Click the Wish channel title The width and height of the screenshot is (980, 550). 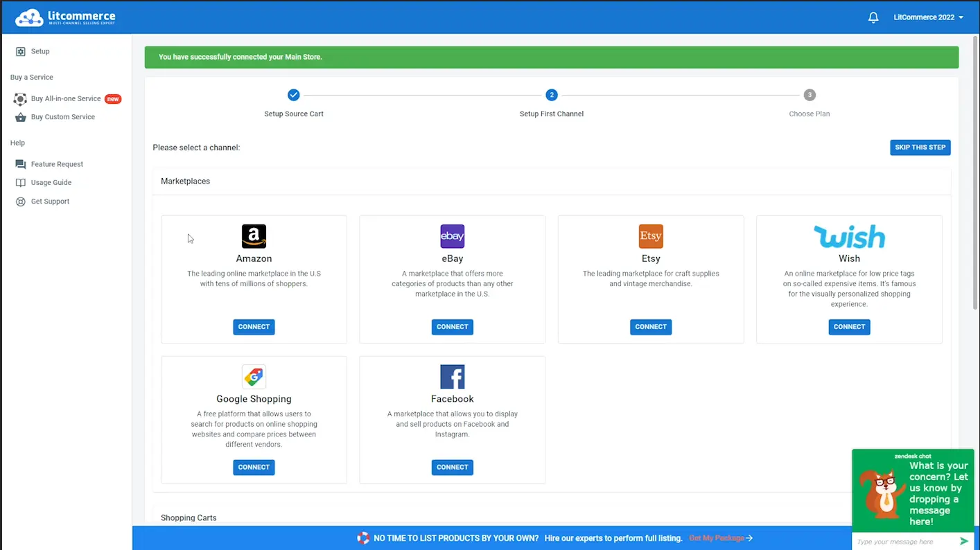click(849, 258)
